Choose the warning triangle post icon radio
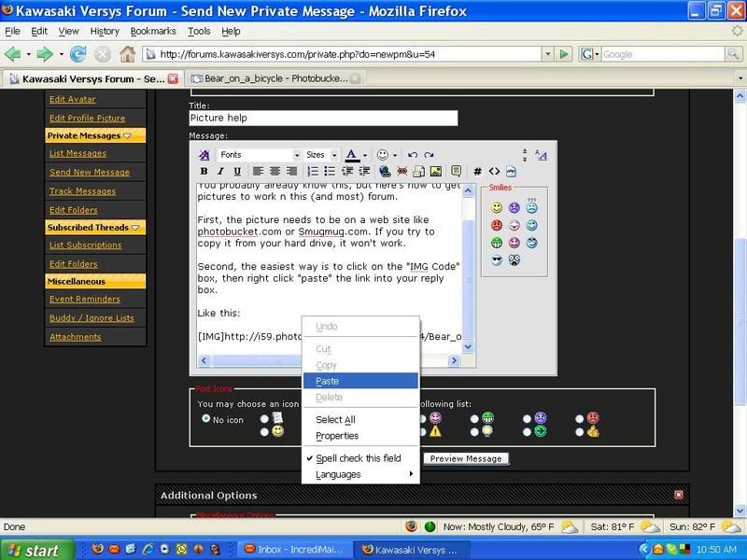This screenshot has height=560, width=747. click(x=423, y=432)
